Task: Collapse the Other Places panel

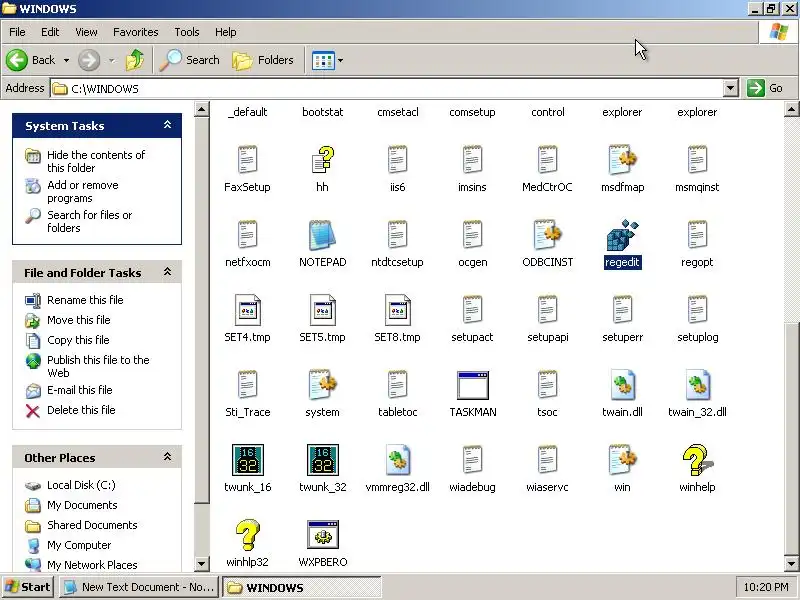Action: coord(167,457)
